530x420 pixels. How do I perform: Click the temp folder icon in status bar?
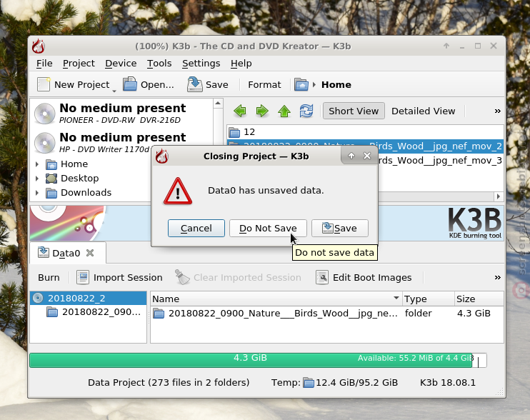click(x=309, y=382)
